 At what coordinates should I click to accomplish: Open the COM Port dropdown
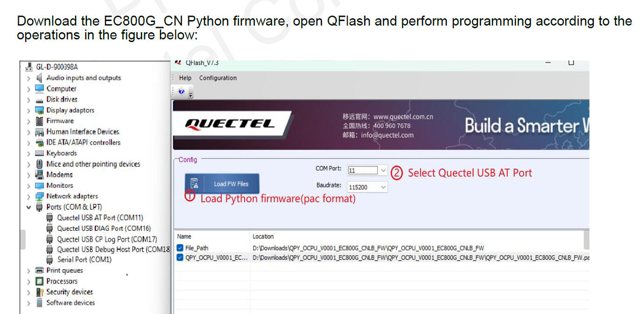[383, 171]
